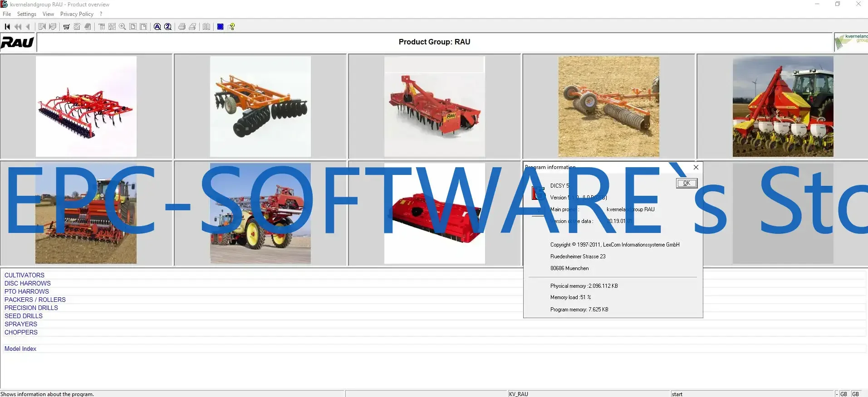
Task: Open the View menu
Action: click(48, 14)
